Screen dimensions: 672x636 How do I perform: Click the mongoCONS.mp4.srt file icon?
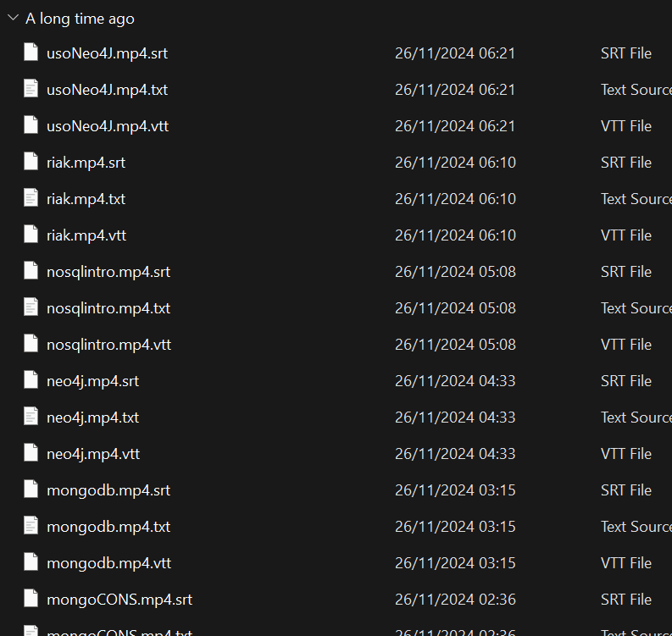[x=31, y=599]
